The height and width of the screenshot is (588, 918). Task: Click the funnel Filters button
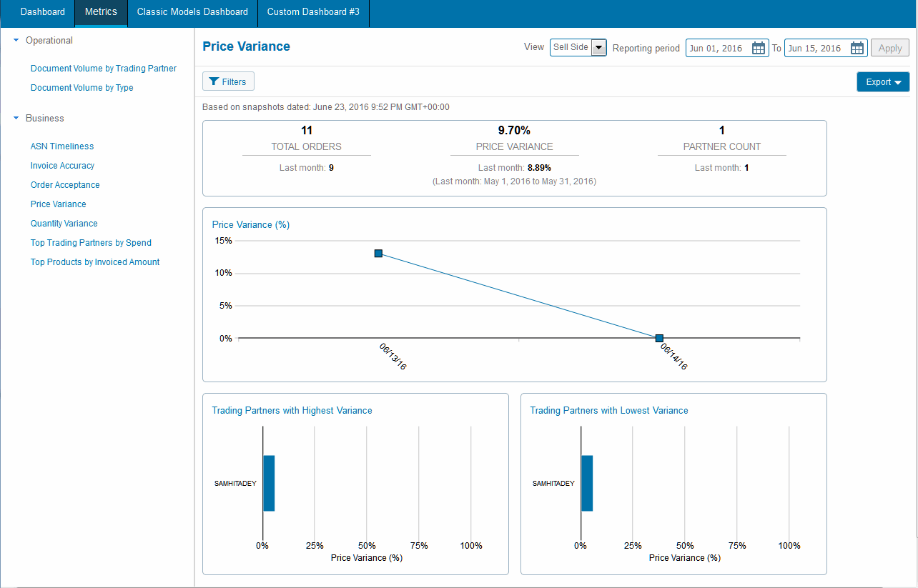pyautogui.click(x=228, y=82)
